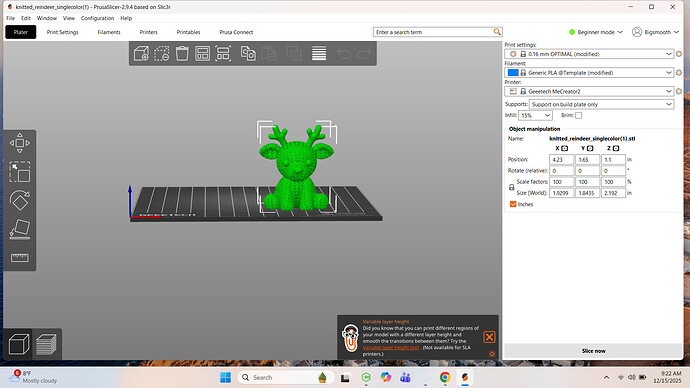Switch to the Printers tab

[148, 32]
